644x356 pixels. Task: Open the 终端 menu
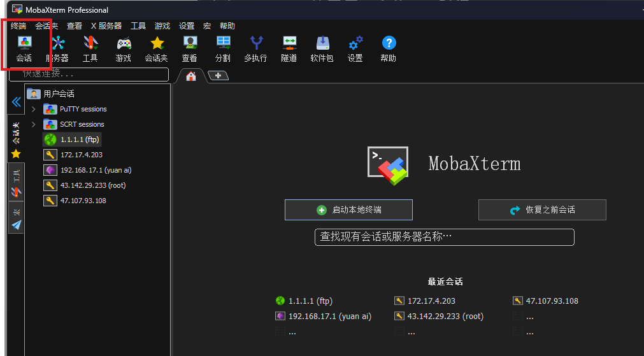[x=18, y=26]
